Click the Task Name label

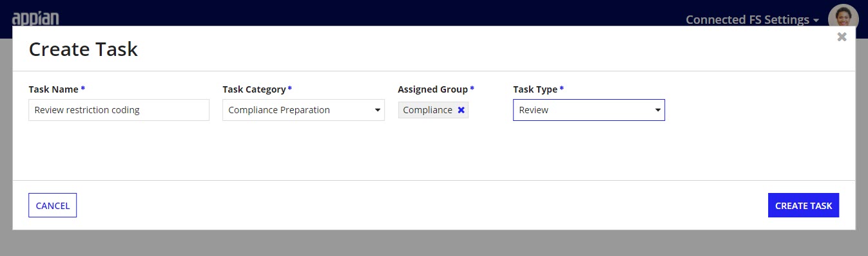click(53, 89)
